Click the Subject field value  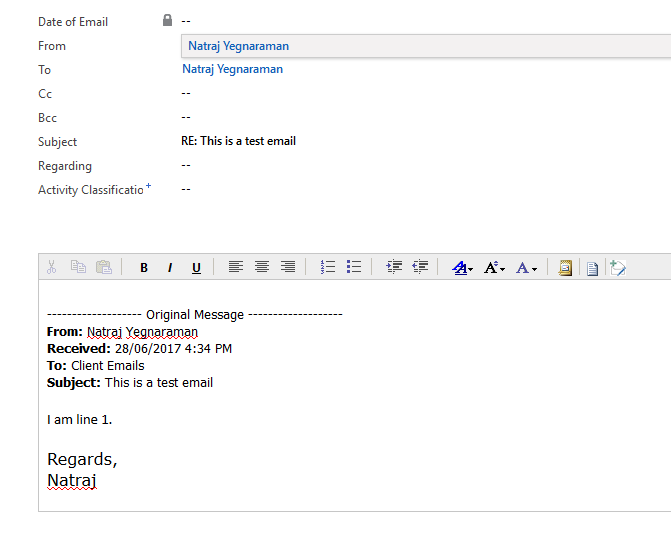click(238, 141)
